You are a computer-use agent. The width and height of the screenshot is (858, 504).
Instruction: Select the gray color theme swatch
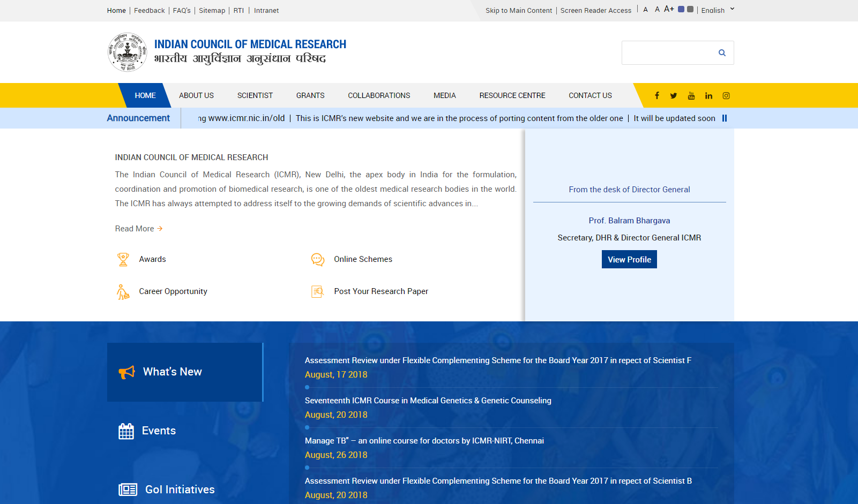coord(690,9)
